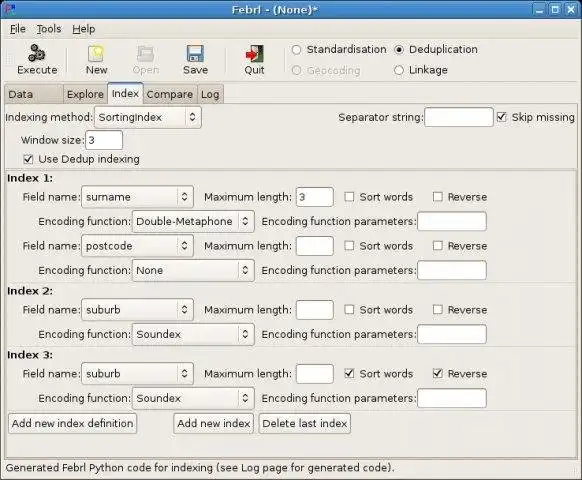Close the Febrl window
The width and height of the screenshot is (582, 480).
point(570,9)
